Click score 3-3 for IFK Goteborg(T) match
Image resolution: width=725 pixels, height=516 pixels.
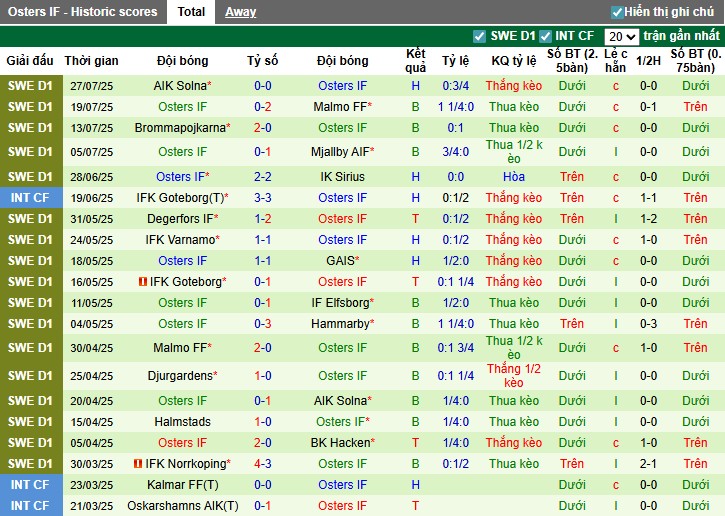pyautogui.click(x=263, y=198)
